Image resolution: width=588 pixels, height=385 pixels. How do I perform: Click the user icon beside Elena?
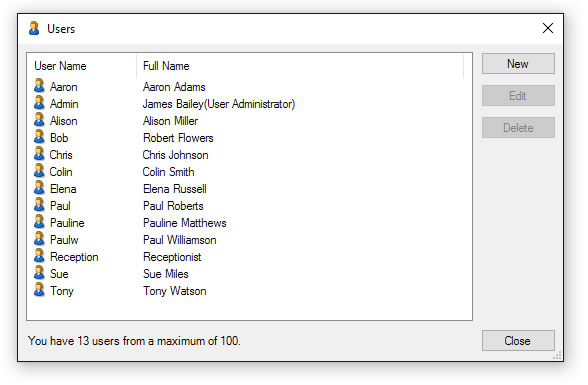click(39, 188)
